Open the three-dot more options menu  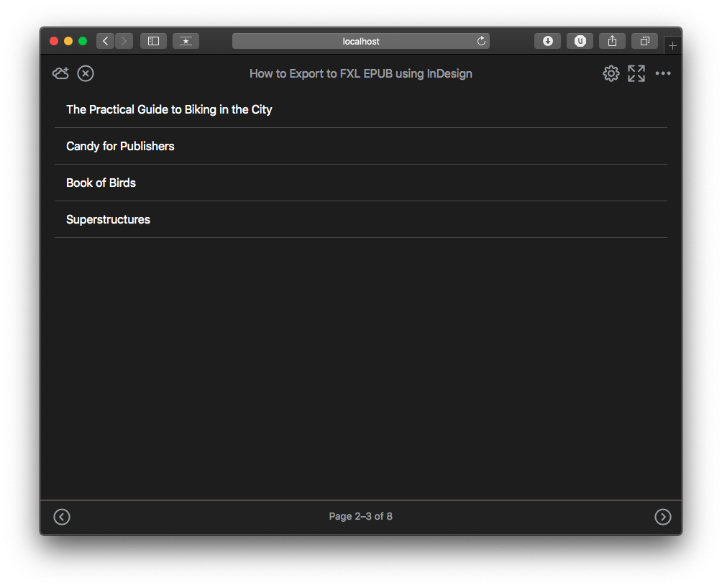tap(663, 73)
